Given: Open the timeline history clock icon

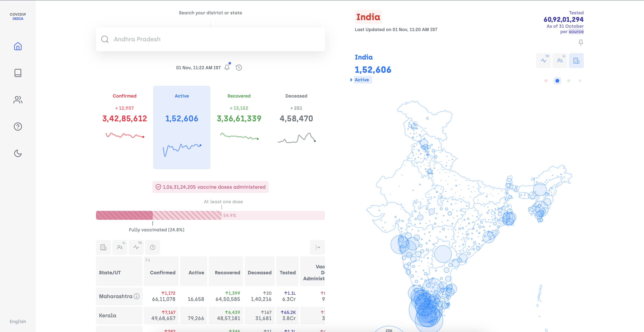Looking at the screenshot, I should click(x=239, y=67).
